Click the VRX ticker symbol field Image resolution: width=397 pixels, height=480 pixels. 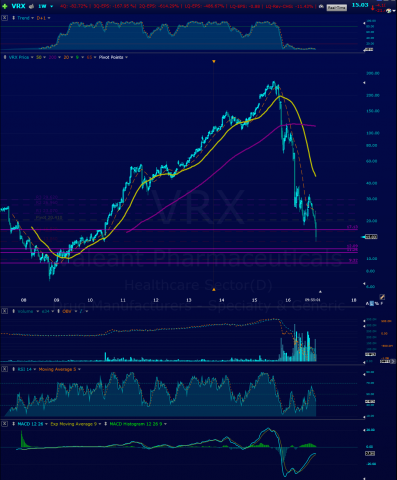tap(18, 6)
